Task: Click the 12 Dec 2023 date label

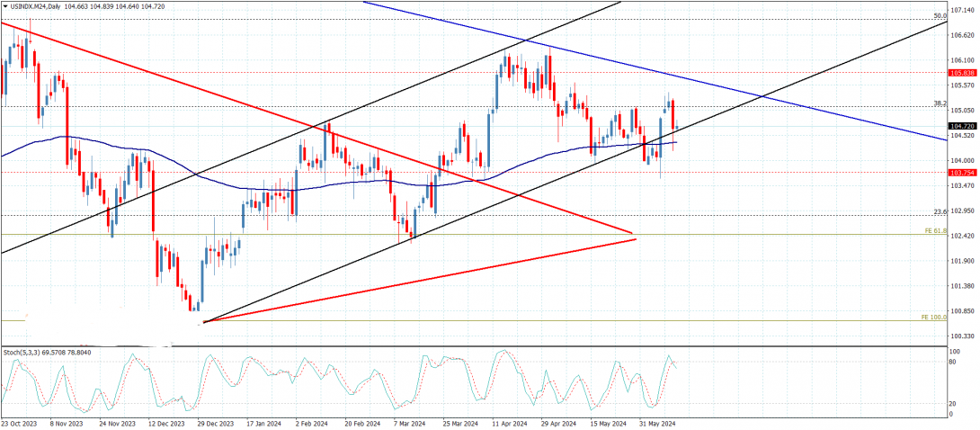Action: click(x=165, y=423)
